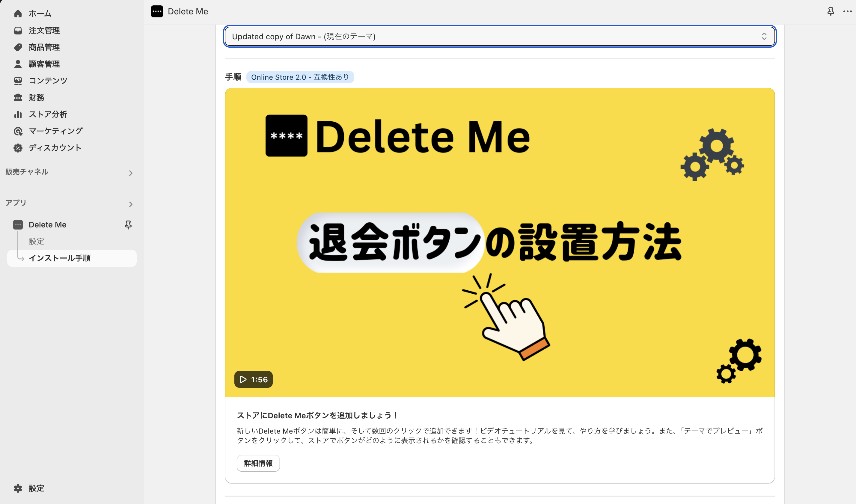Screen dimensions: 856x504
Task: Click the 販売チャネル section label
Action: point(27,172)
